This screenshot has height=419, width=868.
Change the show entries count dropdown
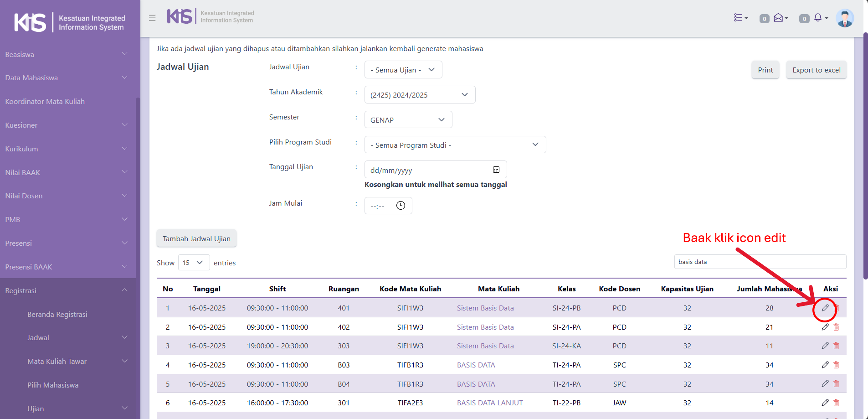tap(194, 263)
